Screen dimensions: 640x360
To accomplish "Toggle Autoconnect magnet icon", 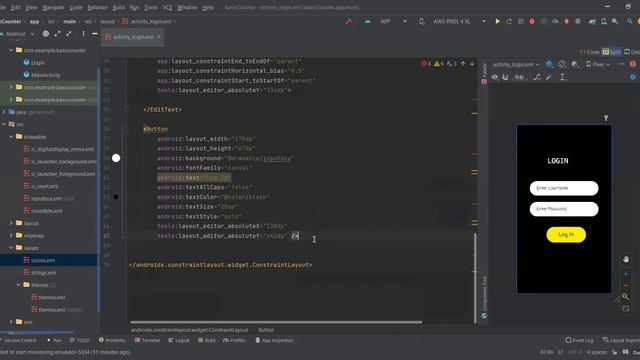I will click(x=505, y=77).
